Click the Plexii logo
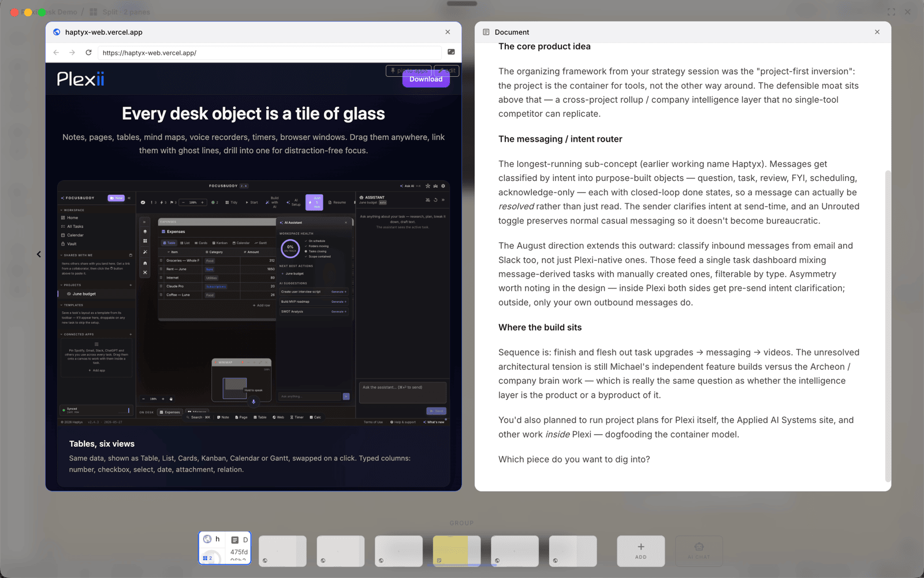Screen dimensions: 924x578 80,79
